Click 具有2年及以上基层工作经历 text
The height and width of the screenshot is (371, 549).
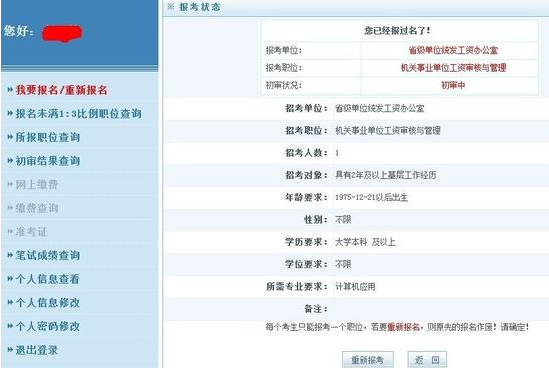(x=385, y=175)
